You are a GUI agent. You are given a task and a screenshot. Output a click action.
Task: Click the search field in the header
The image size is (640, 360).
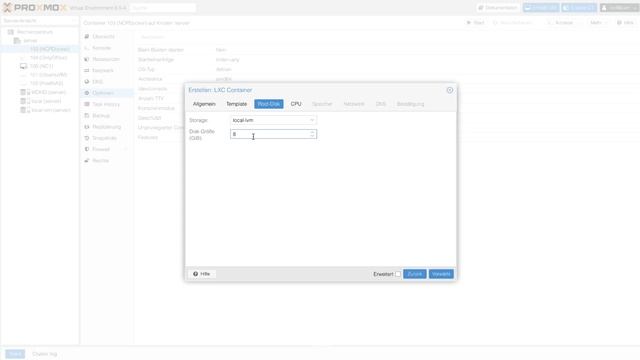pyautogui.click(x=163, y=8)
